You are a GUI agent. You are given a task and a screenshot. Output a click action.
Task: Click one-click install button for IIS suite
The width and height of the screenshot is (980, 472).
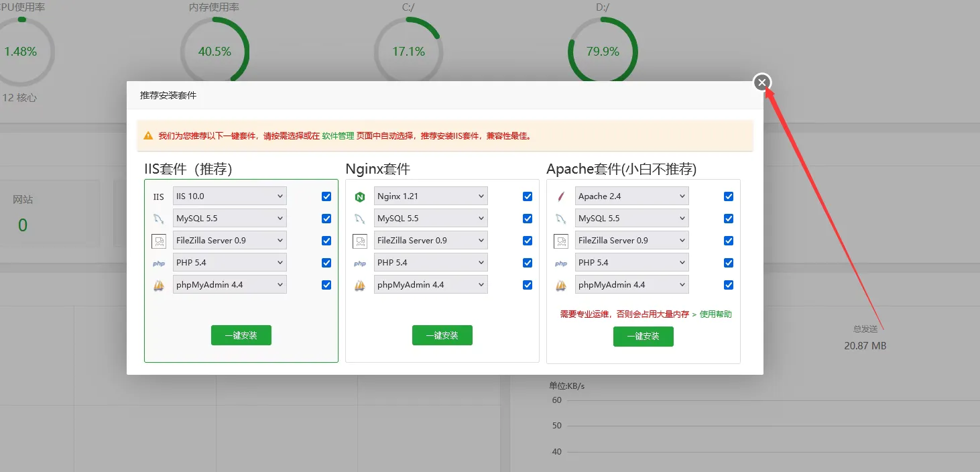241,335
